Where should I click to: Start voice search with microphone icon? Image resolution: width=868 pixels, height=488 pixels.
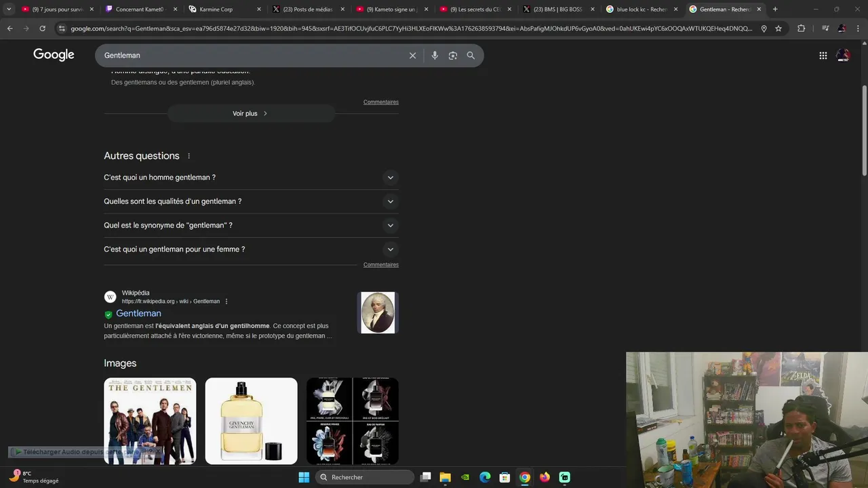pyautogui.click(x=435, y=56)
